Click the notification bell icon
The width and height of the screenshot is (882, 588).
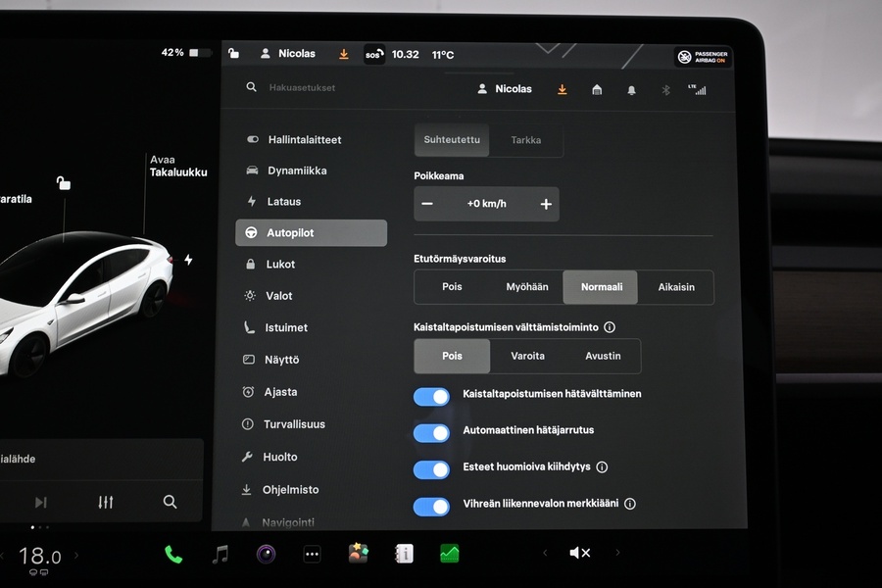[631, 89]
